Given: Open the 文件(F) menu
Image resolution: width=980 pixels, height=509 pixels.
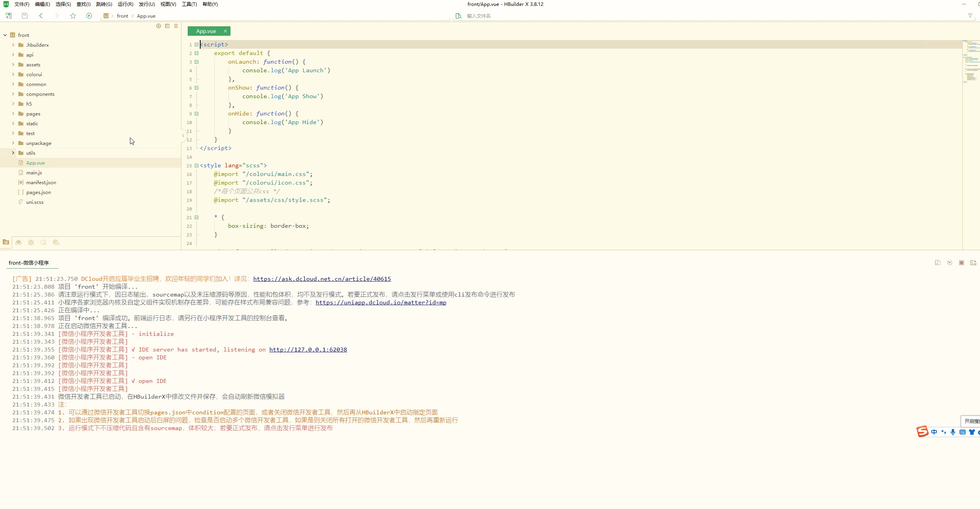Looking at the screenshot, I should [x=22, y=4].
